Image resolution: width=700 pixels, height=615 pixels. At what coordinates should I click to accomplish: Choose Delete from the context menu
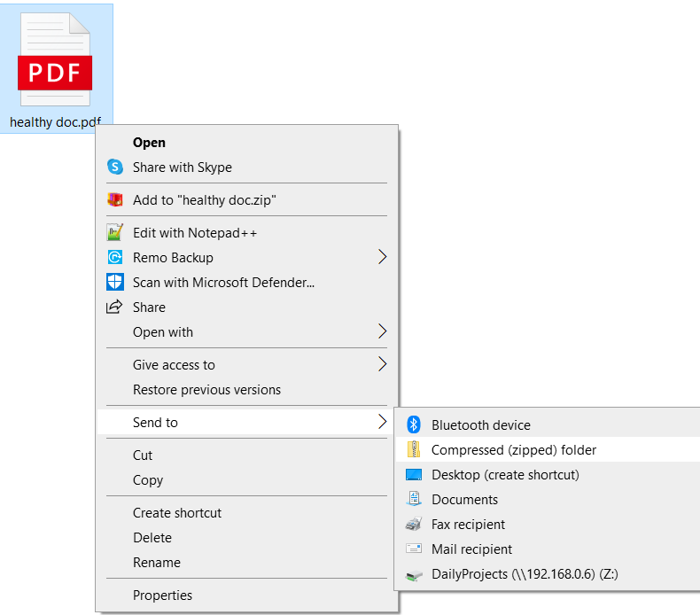point(152,538)
